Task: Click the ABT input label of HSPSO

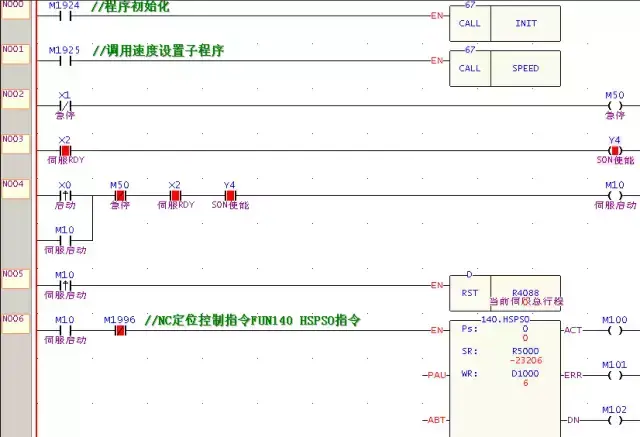Action: click(x=436, y=420)
